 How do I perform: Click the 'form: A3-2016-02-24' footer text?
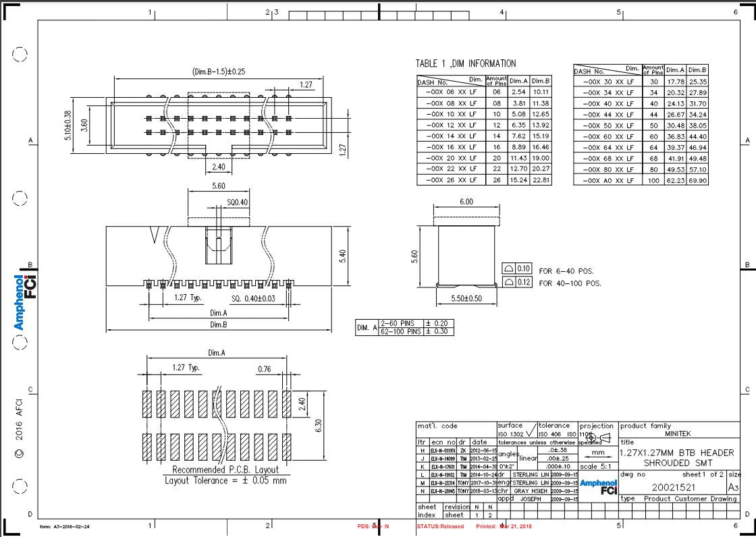click(x=65, y=526)
